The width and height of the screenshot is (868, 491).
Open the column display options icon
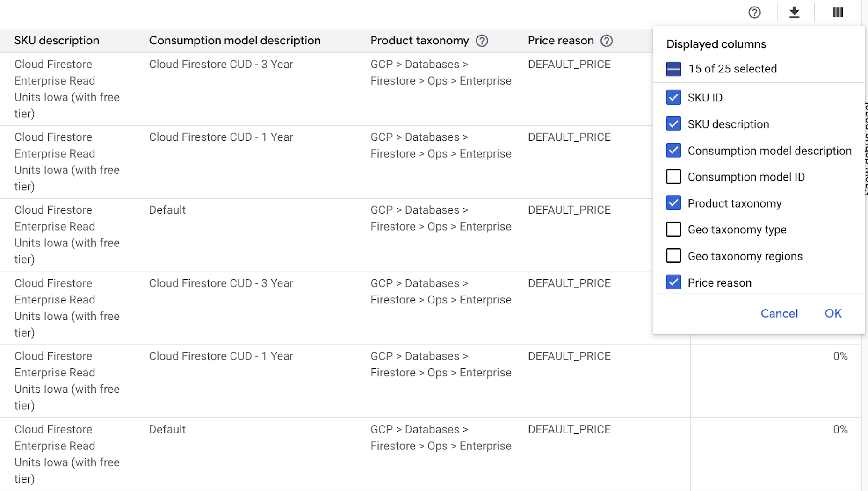(x=837, y=13)
